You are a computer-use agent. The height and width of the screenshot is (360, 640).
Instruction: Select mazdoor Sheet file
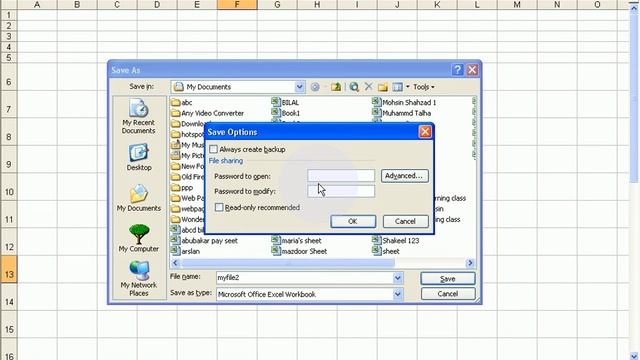point(299,251)
